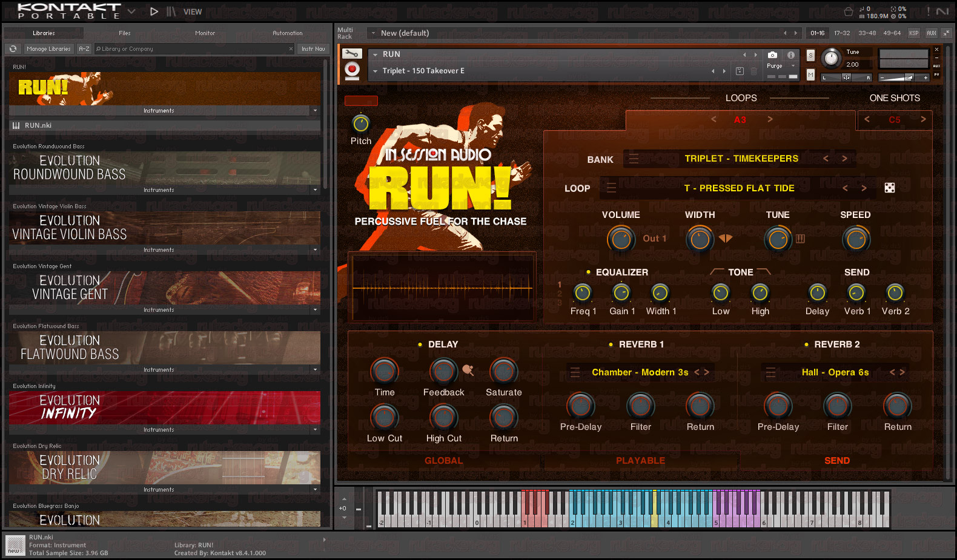Screen dimensions: 957x560
Task: Click the new-instrument icon in status bar
Action: [15, 545]
